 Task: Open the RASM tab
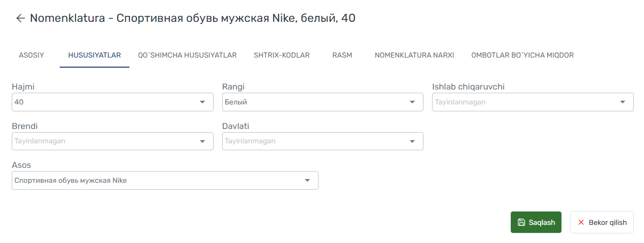point(342,55)
